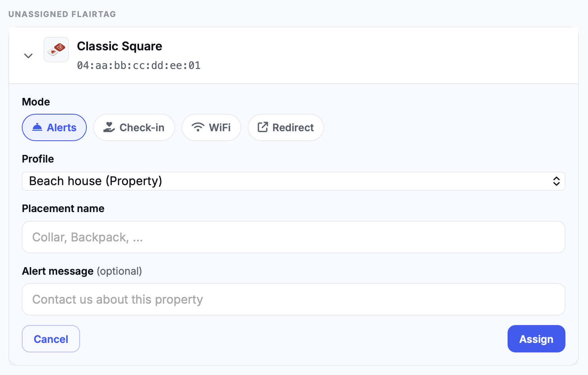
Task: Click the tag ID 04:aa:bb:cc:dd:ee:01
Action: pos(139,65)
